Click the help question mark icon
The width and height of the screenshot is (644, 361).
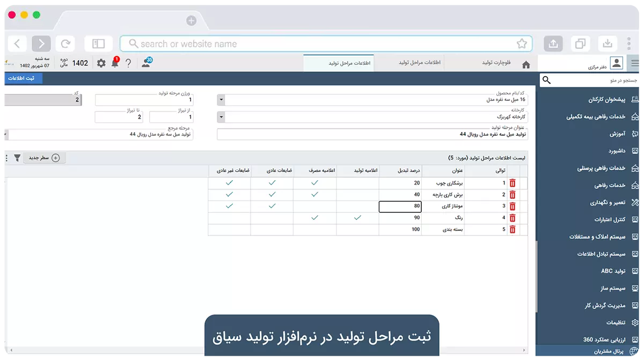(128, 63)
